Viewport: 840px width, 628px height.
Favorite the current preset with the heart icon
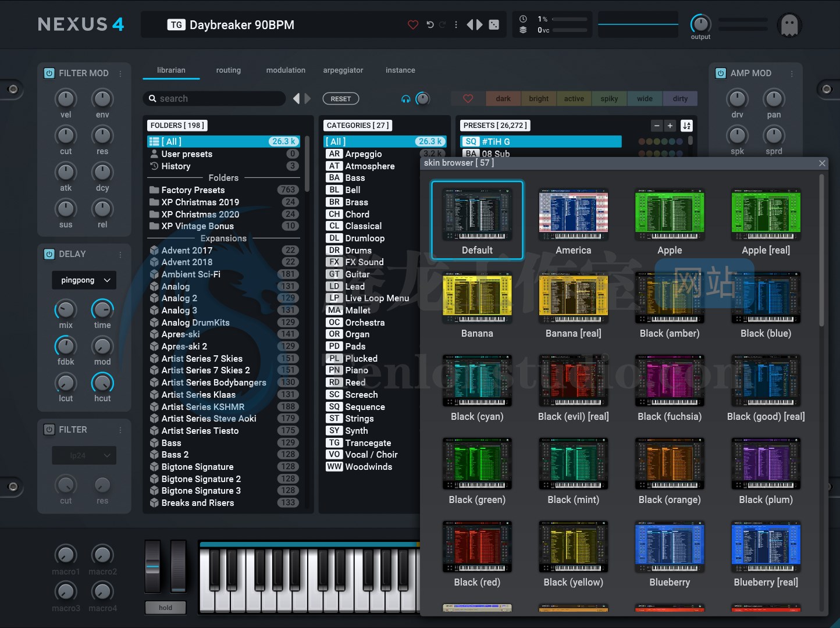[413, 24]
